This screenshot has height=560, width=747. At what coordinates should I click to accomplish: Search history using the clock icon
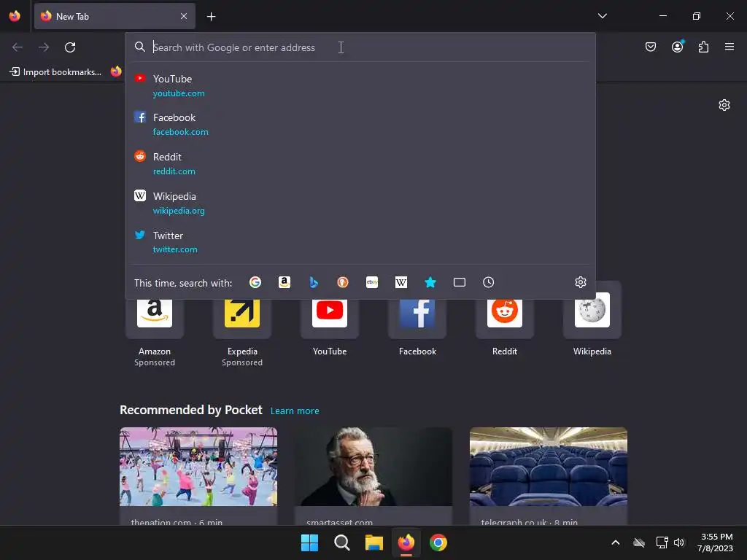click(488, 282)
